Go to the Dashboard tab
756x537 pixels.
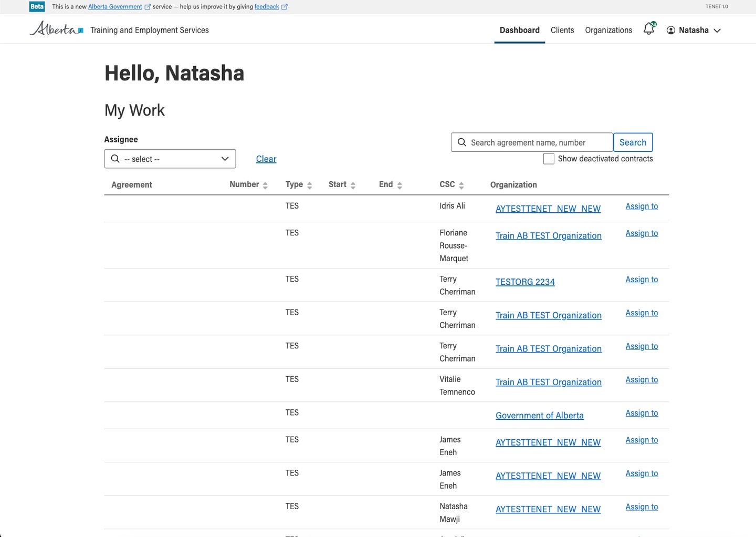[x=519, y=30]
